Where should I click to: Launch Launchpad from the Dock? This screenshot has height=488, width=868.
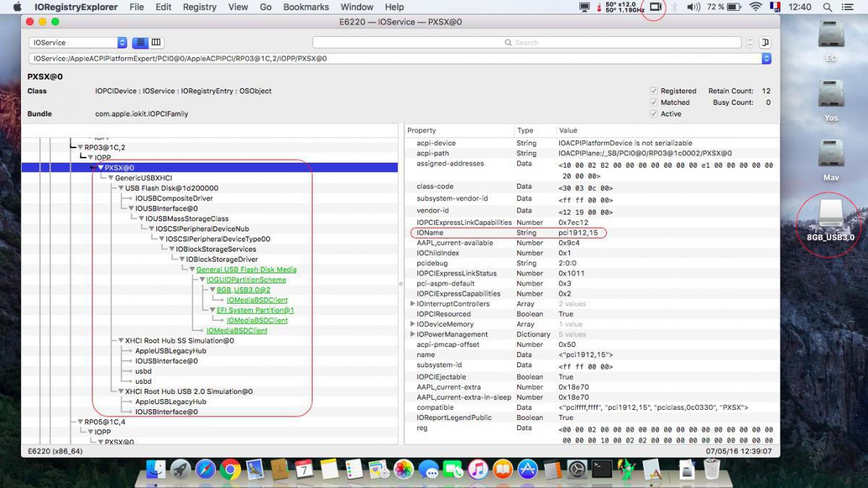click(x=181, y=469)
